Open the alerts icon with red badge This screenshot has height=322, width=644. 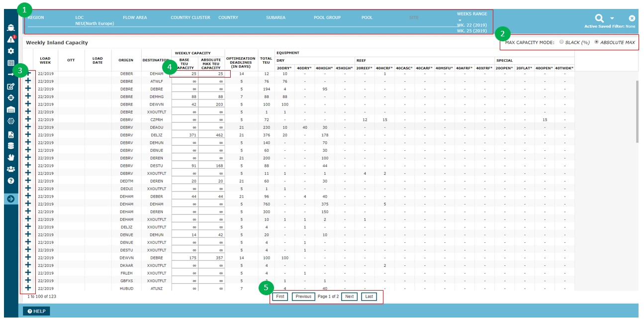click(x=10, y=39)
